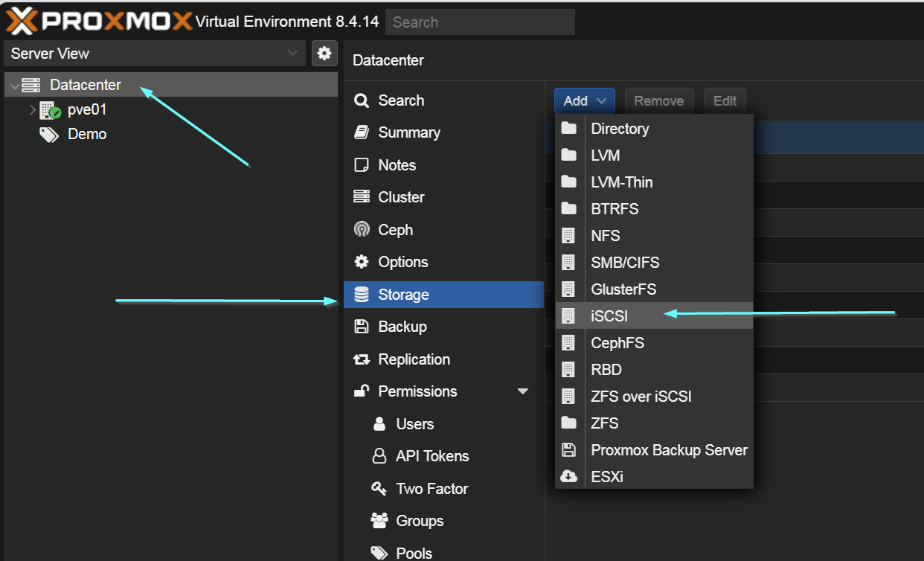Click the Replication arrows icon

click(362, 359)
